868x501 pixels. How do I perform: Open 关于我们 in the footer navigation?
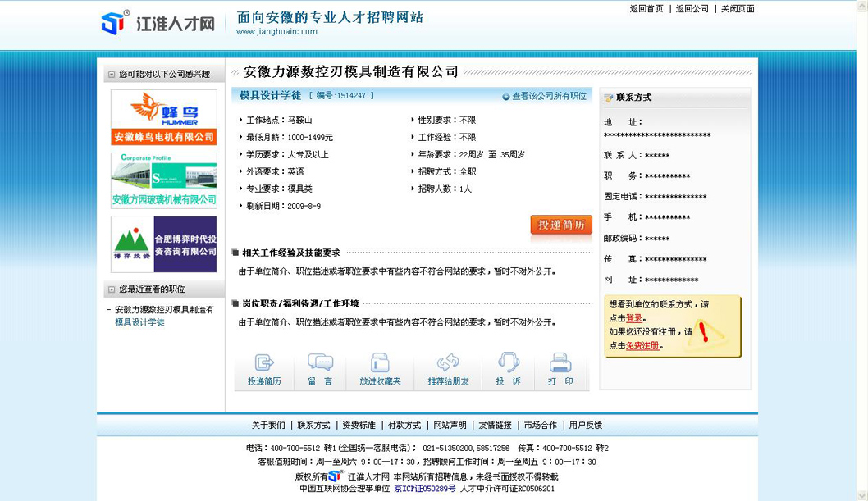pyautogui.click(x=268, y=426)
